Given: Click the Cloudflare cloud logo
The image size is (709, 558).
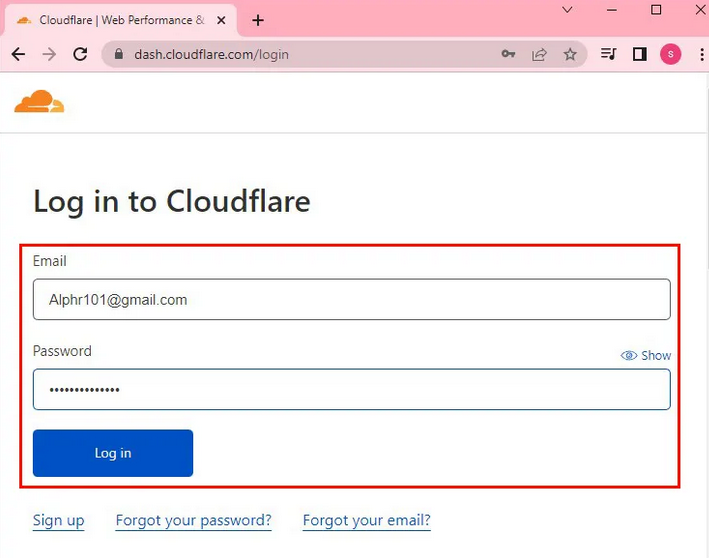Looking at the screenshot, I should pos(39,101).
